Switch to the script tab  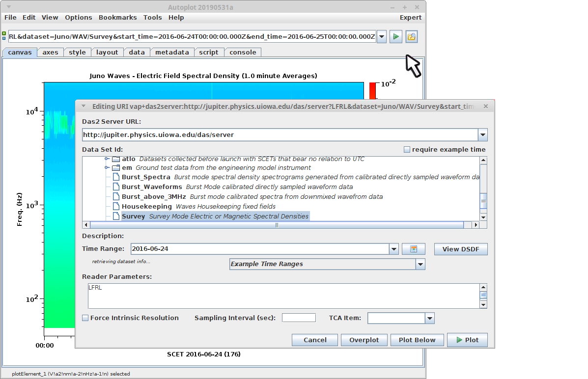point(209,53)
